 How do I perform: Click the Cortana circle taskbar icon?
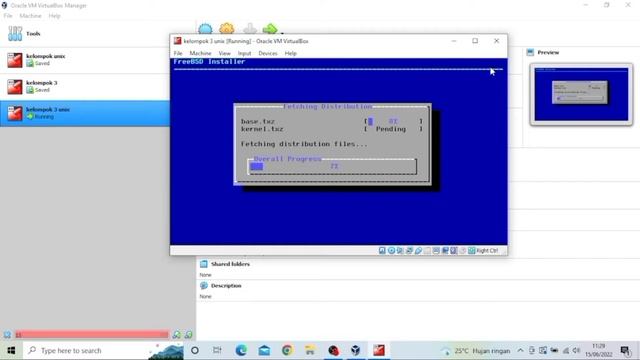tap(195, 351)
